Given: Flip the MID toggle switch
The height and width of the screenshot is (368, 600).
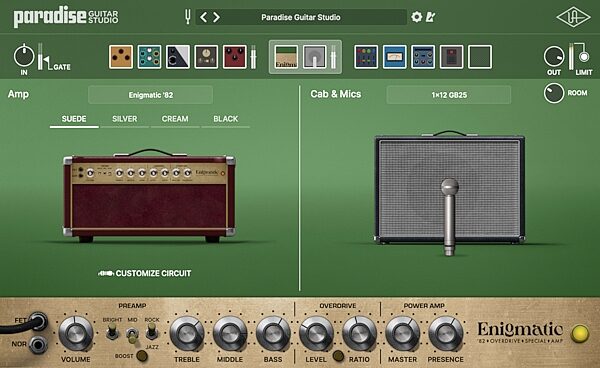Looking at the screenshot, I should tap(132, 335).
